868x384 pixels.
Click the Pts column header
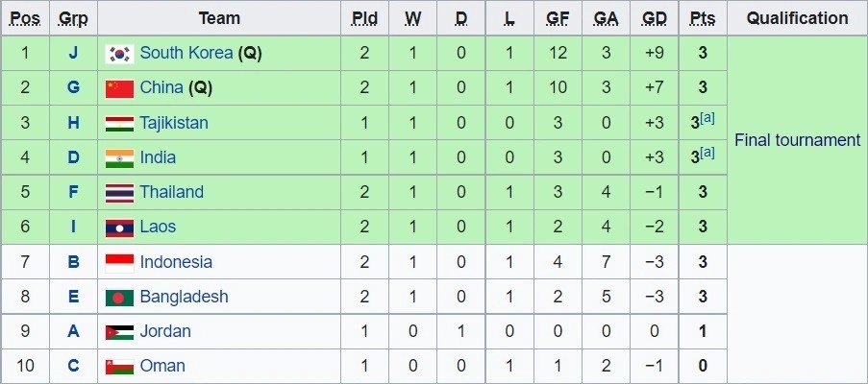(703, 18)
